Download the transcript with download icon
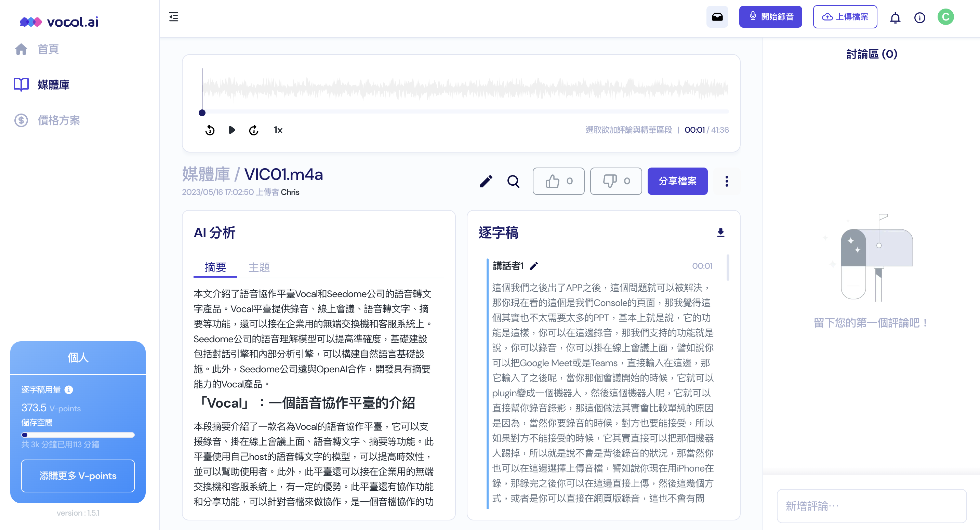The width and height of the screenshot is (980, 530). pos(720,233)
